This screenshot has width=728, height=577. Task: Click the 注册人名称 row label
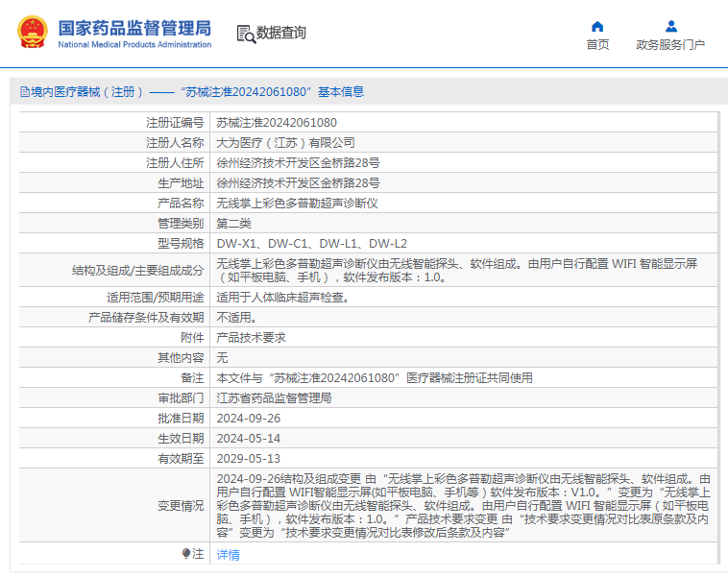coord(175,143)
